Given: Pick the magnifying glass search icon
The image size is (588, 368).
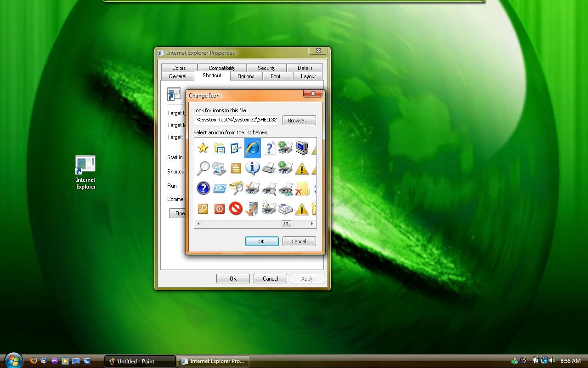Looking at the screenshot, I should tap(203, 168).
